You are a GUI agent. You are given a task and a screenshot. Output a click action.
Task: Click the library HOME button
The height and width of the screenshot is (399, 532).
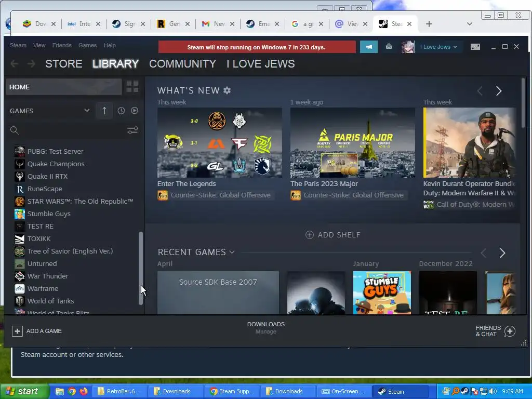click(63, 87)
